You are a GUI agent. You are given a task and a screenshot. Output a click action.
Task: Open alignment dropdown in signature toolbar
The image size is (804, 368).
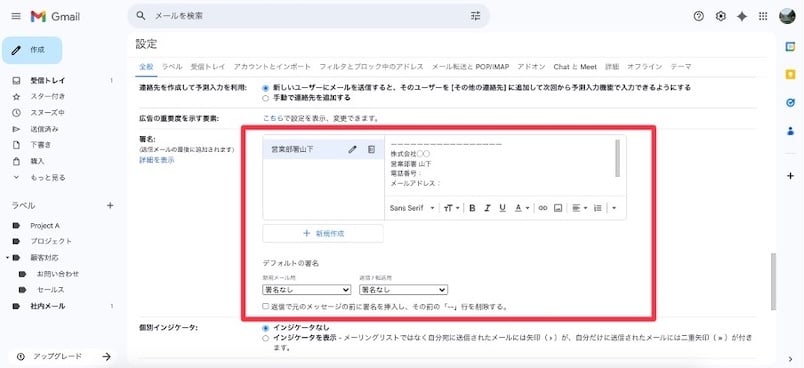pyautogui.click(x=579, y=208)
